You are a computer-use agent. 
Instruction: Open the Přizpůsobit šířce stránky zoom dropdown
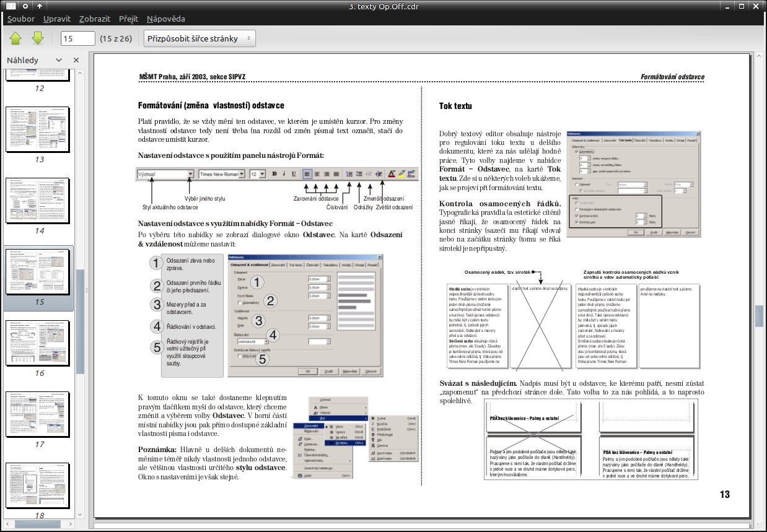pyautogui.click(x=199, y=38)
